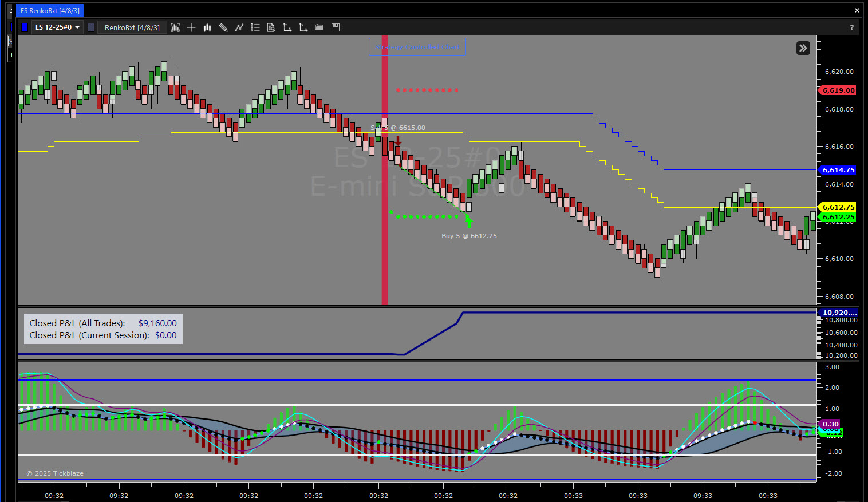Click the first axis scale icon
The width and height of the screenshot is (868, 502).
point(287,27)
